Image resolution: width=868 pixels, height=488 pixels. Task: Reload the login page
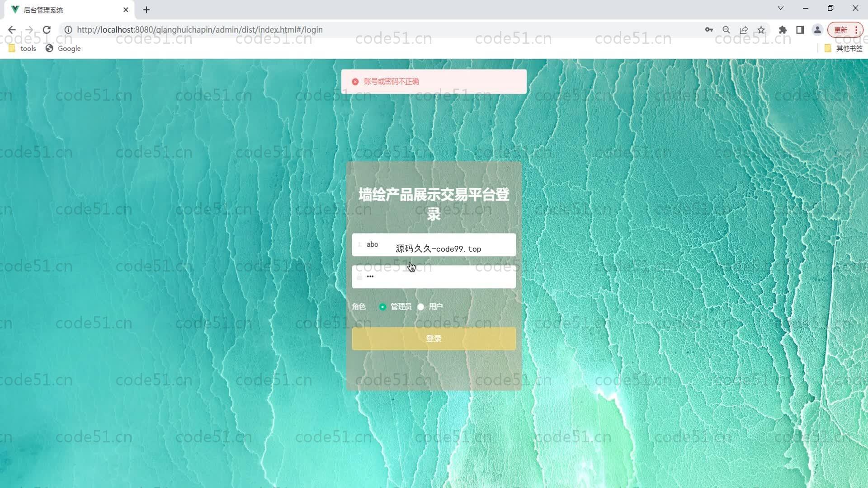(x=47, y=30)
